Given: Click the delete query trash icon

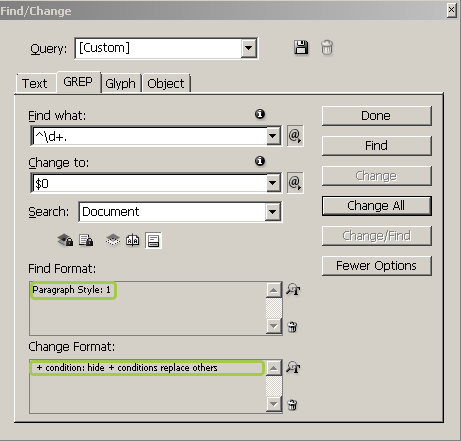Looking at the screenshot, I should 327,47.
